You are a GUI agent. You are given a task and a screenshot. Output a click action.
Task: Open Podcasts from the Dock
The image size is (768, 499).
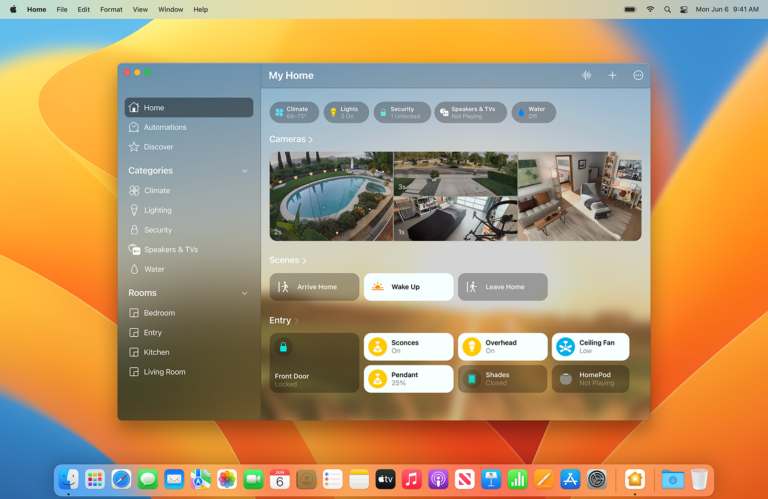(x=438, y=479)
